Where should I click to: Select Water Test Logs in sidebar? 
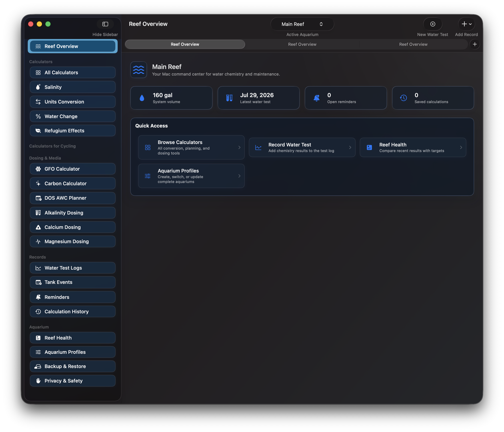click(x=73, y=268)
